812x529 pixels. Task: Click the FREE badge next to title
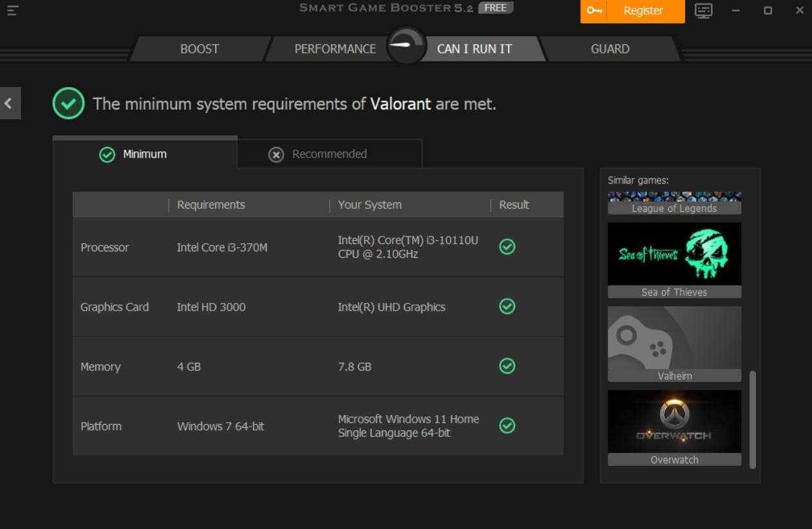(495, 8)
